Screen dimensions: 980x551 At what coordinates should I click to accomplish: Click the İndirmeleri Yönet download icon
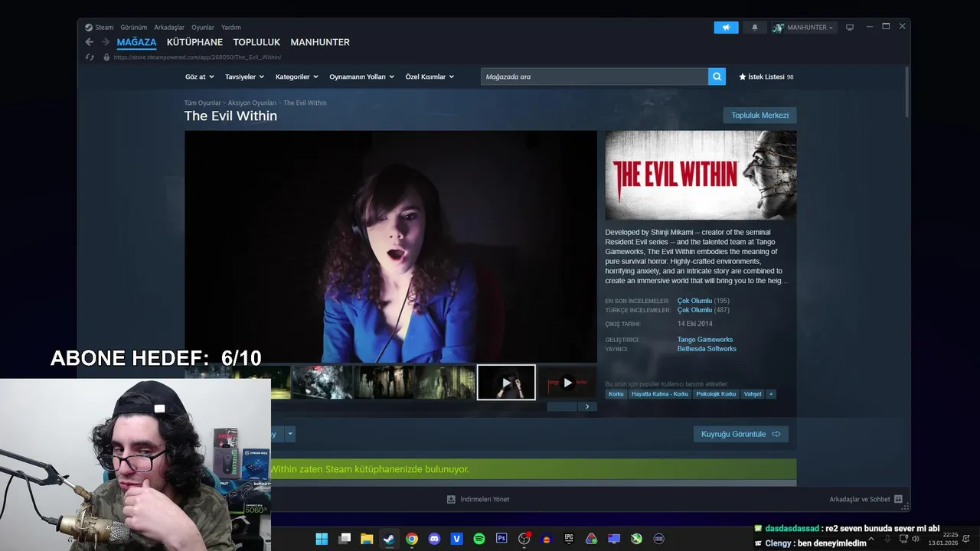click(x=451, y=499)
